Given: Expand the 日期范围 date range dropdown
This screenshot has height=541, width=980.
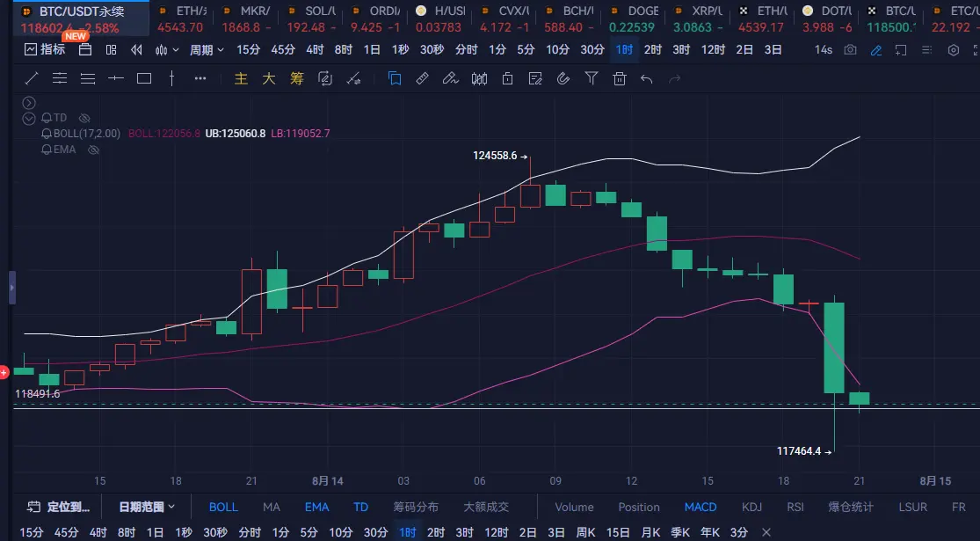Looking at the screenshot, I should [147, 507].
